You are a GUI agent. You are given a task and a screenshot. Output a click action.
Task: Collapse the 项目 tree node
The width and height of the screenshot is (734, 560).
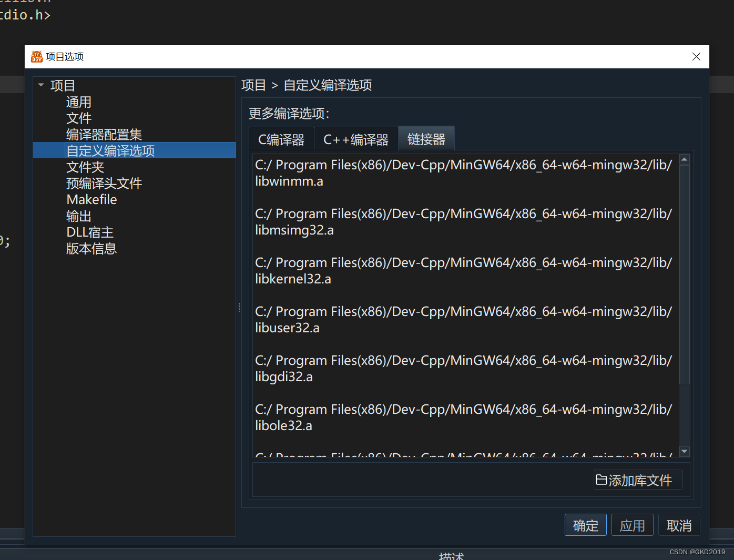41,84
